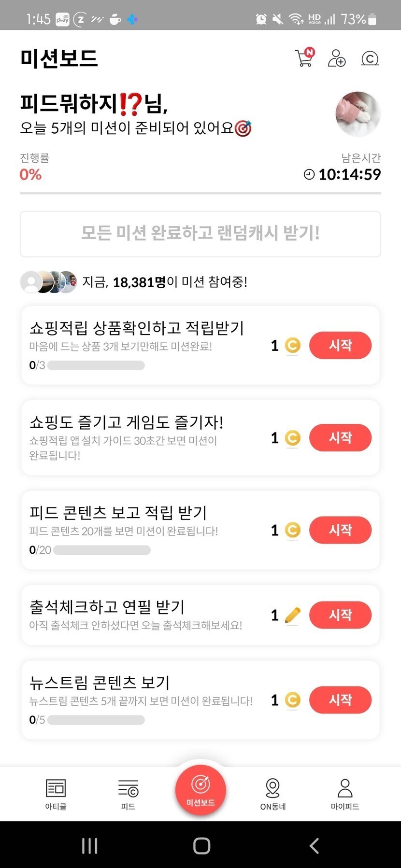This screenshot has height=868, width=401.
Task: Tap the add friend icon
Action: 337,58
